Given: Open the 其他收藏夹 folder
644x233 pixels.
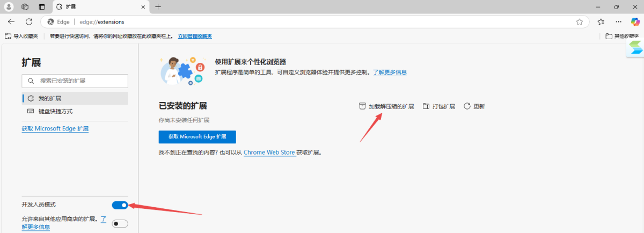Looking at the screenshot, I should pos(621,36).
